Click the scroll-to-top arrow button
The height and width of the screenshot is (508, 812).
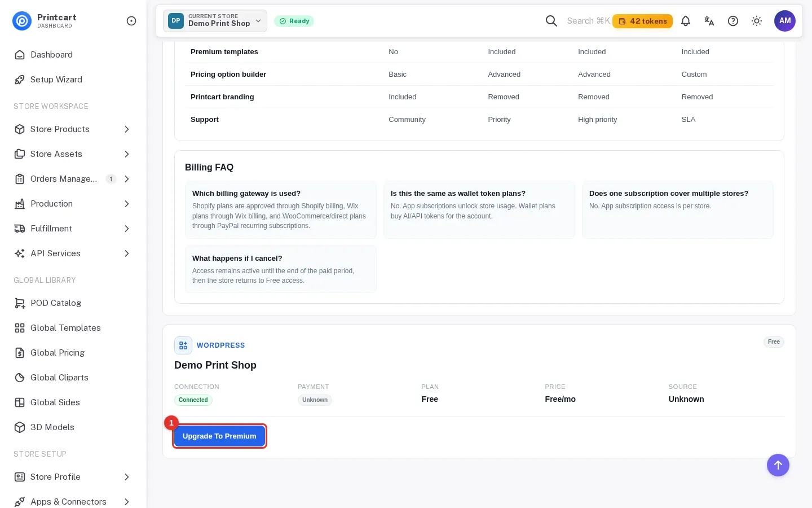tap(778, 465)
